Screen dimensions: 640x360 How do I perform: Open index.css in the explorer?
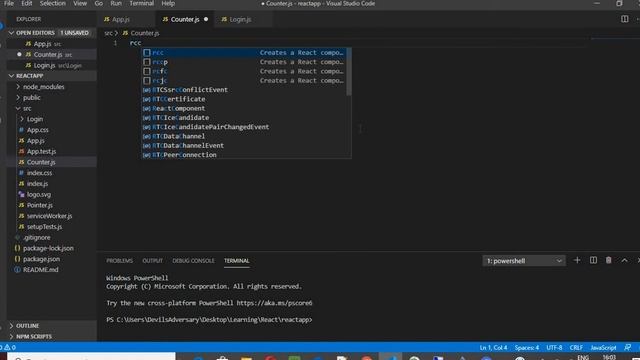[x=51, y=173]
